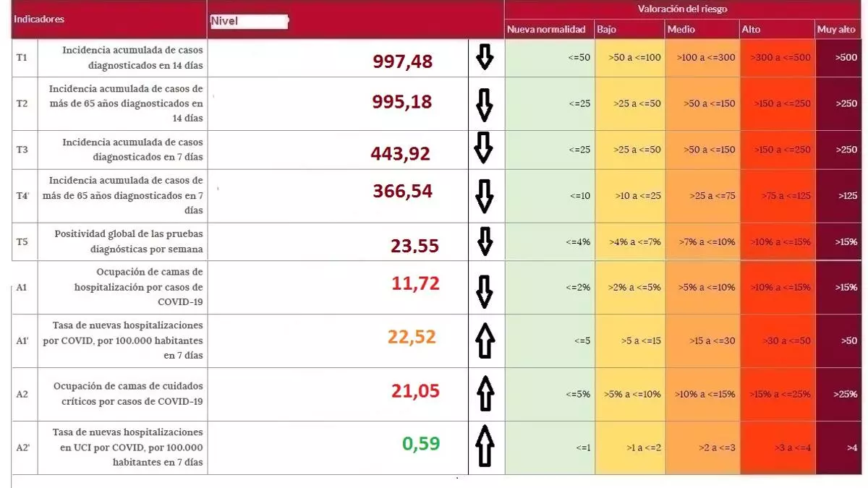Click the down arrow in row T3
This screenshot has height=488, width=868.
pyautogui.click(x=483, y=148)
